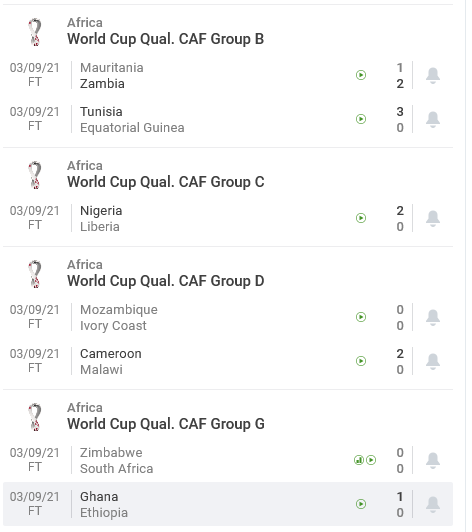Select the Mozambique vs Ivory Coast match
This screenshot has height=532, width=472.
click(228, 318)
